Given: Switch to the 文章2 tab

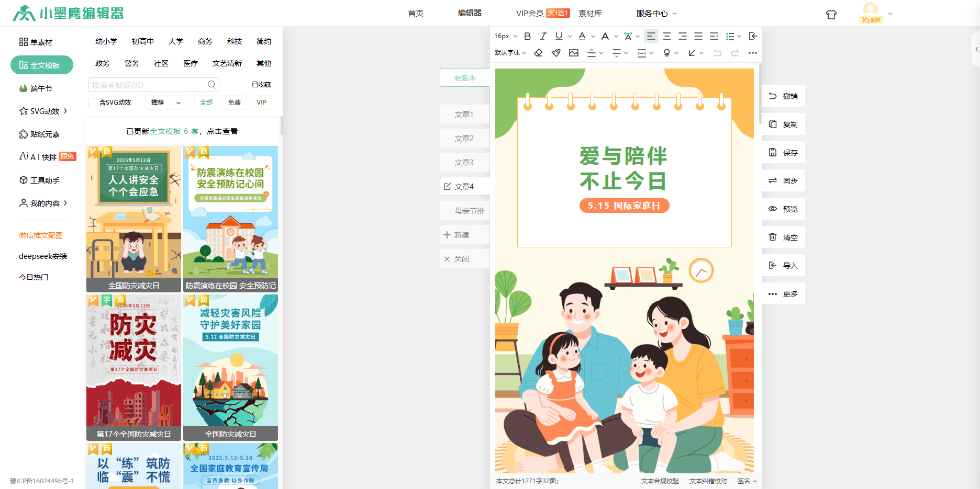Looking at the screenshot, I should (x=464, y=139).
